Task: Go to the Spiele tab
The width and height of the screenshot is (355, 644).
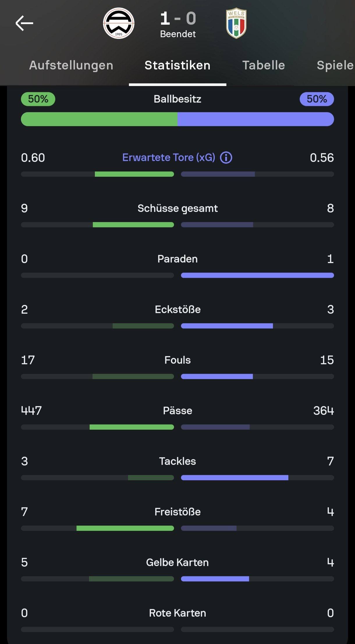Action: 335,65
